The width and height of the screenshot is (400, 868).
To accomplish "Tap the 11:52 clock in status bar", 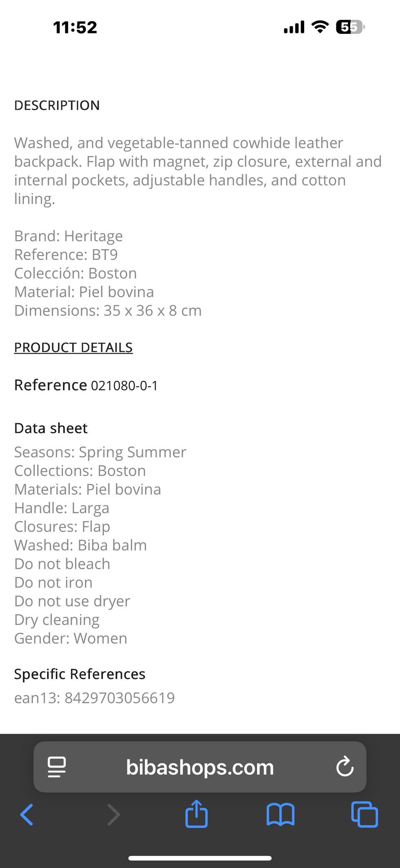I will click(75, 28).
